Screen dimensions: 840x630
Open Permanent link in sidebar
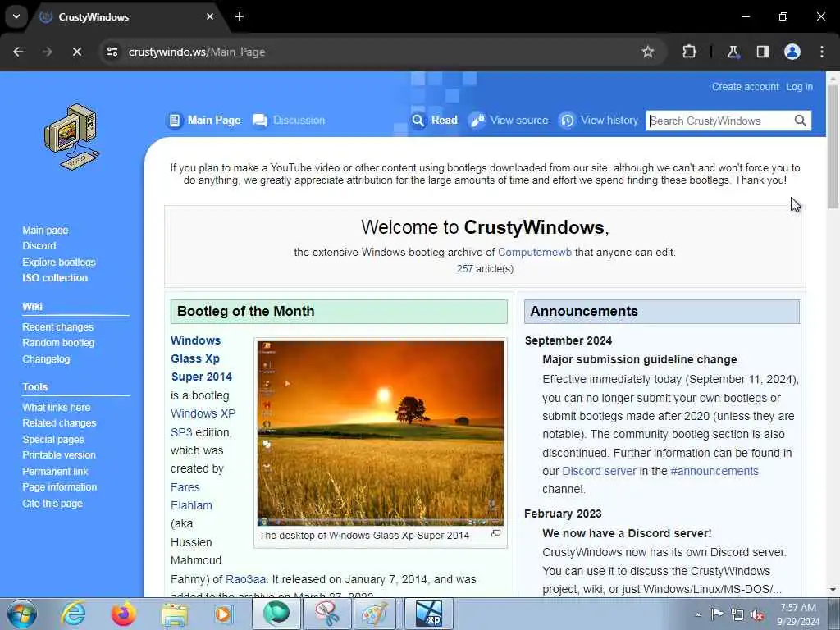point(55,472)
